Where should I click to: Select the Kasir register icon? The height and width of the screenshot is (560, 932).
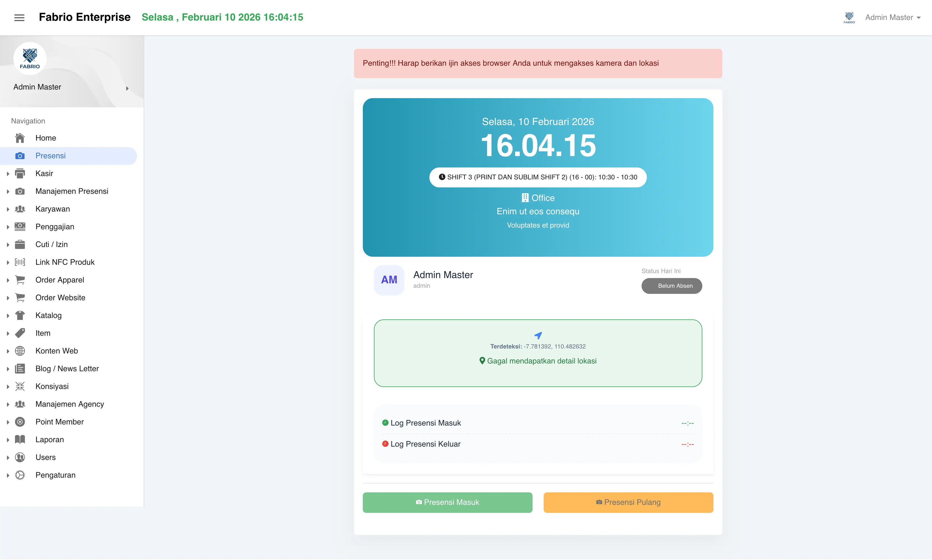click(20, 174)
